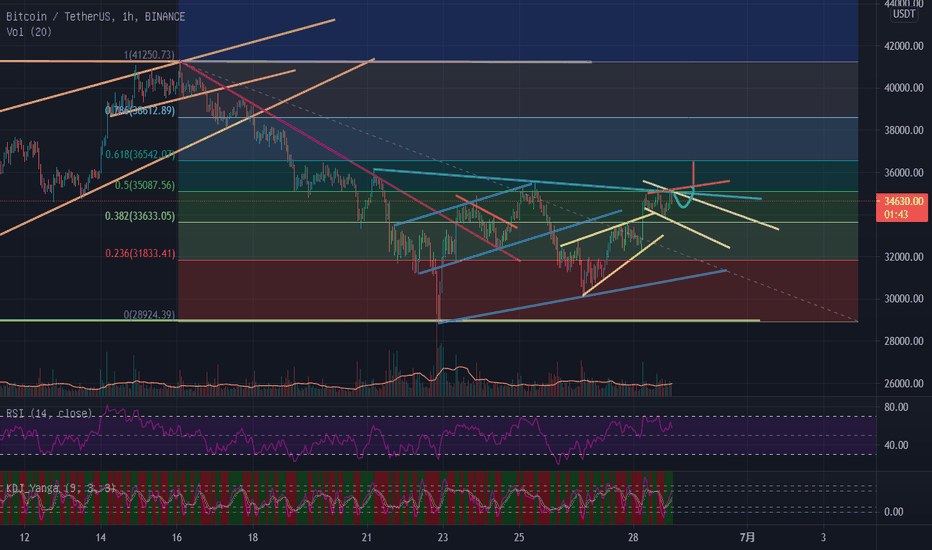Screen dimensions: 932x550
Task: Click the 40000.00 price axis label
Action: click(x=903, y=88)
